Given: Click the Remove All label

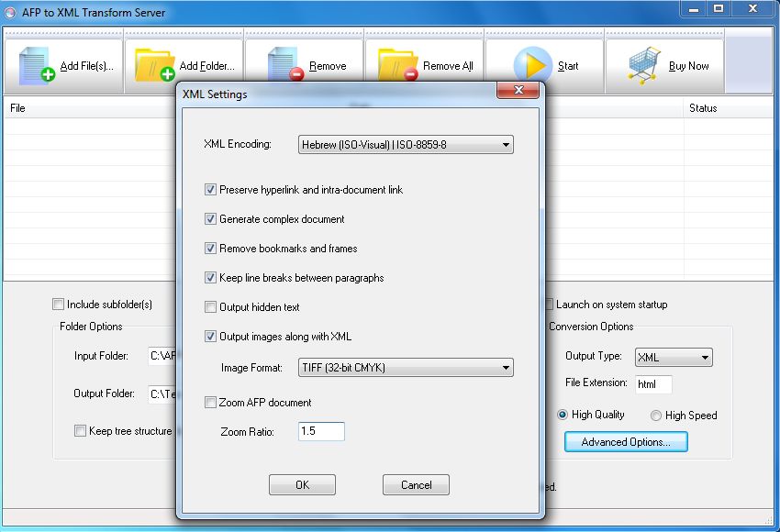Looking at the screenshot, I should pos(448,66).
